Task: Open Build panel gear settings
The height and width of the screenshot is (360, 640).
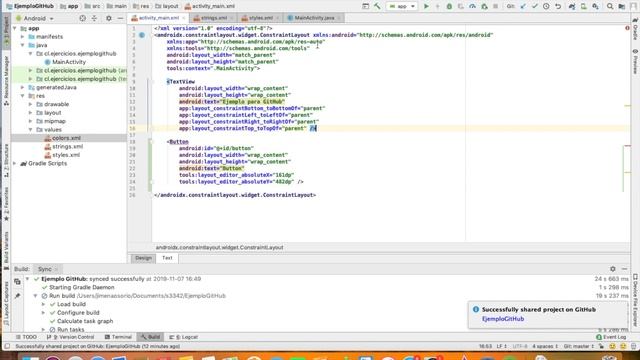Action: 613,269
